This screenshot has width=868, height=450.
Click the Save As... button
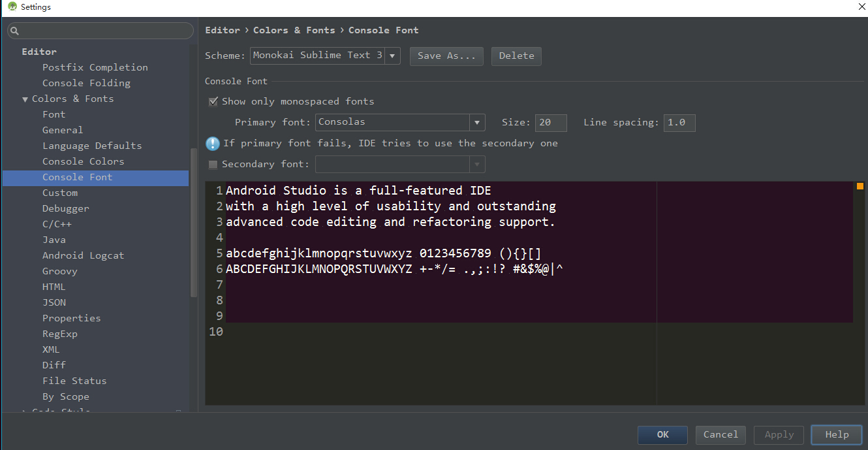coord(446,56)
